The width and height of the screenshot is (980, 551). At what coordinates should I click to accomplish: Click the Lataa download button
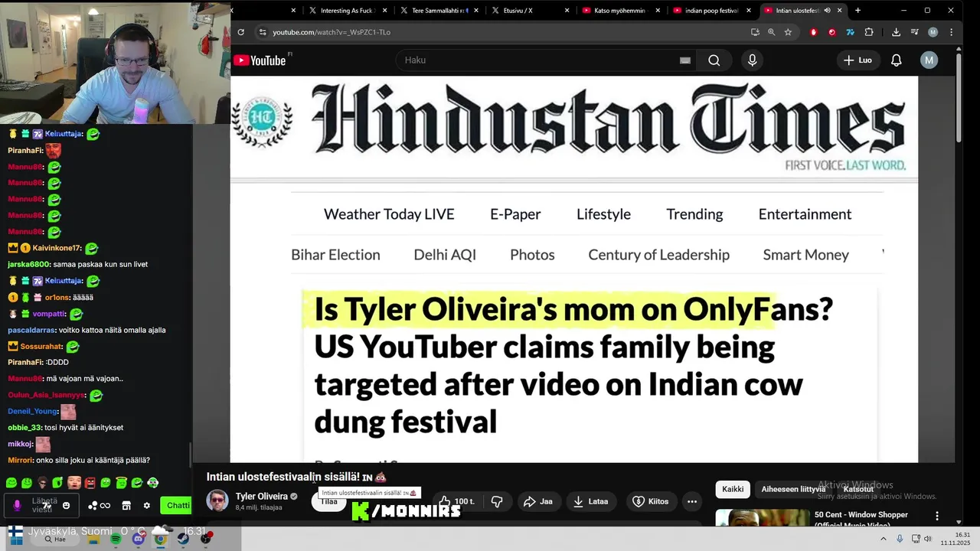click(590, 502)
